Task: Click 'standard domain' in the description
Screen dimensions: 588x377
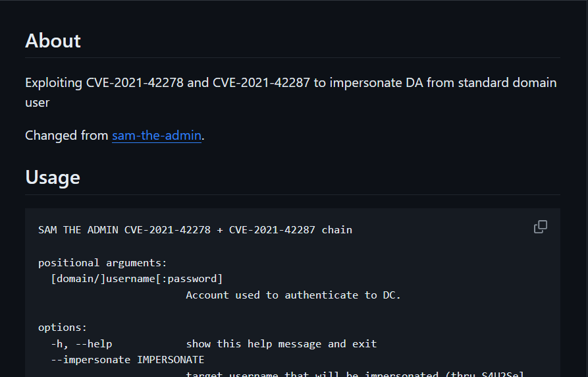Action: tap(507, 82)
